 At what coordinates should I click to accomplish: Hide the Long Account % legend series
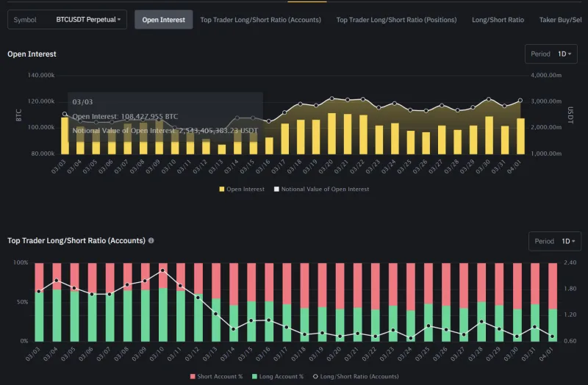[x=281, y=376]
